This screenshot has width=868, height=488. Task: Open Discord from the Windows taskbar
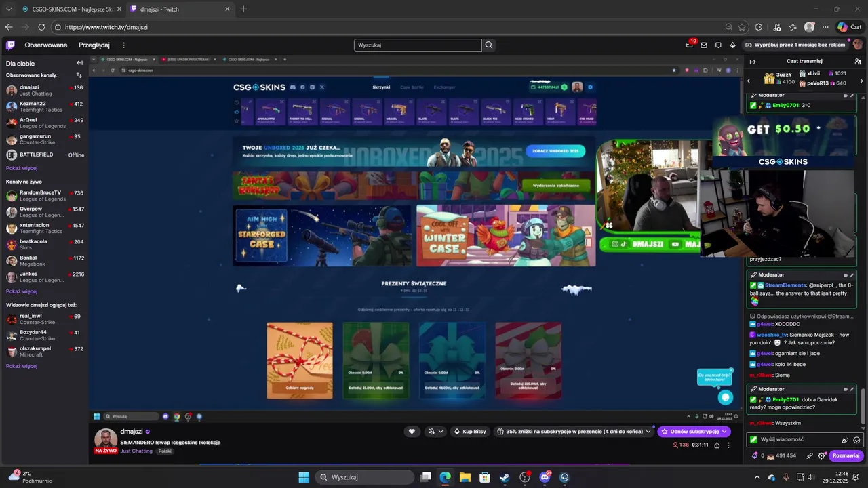(x=545, y=477)
